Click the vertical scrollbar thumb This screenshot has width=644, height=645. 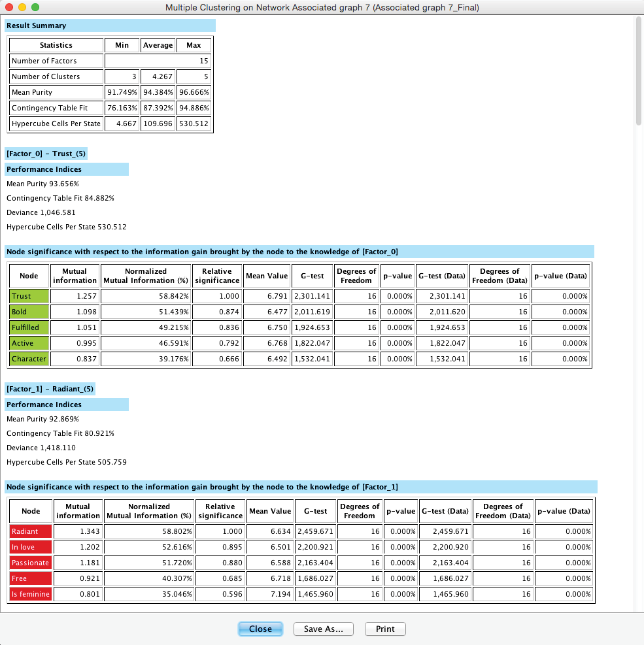pyautogui.click(x=639, y=71)
